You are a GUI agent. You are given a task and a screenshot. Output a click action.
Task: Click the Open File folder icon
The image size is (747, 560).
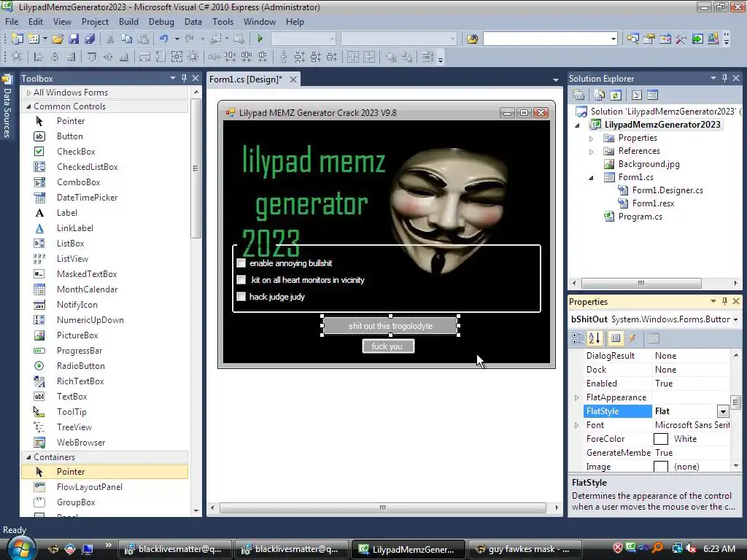58,39
